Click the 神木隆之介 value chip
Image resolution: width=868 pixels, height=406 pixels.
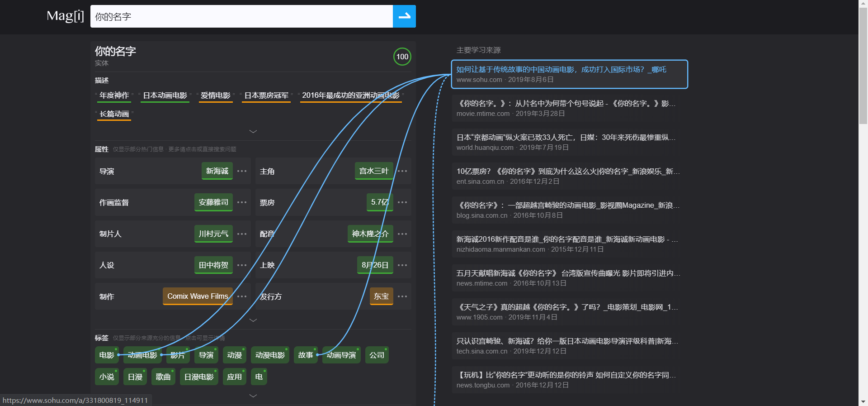pos(370,234)
